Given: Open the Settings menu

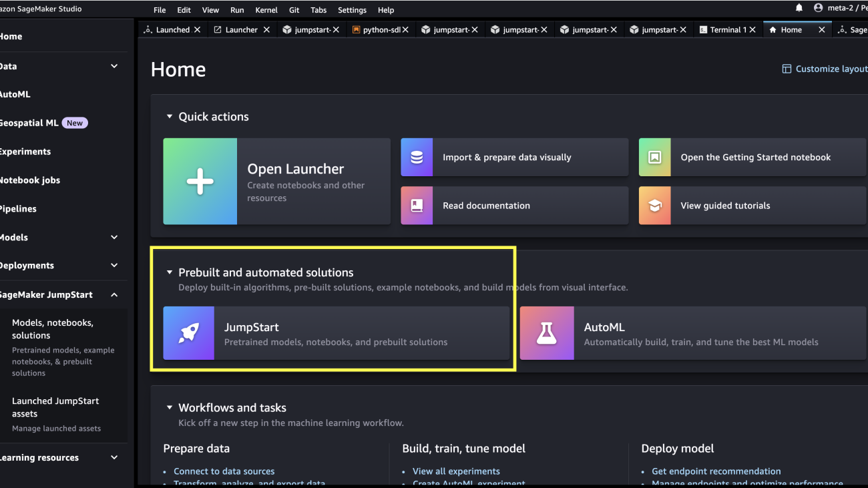Looking at the screenshot, I should tap(352, 10).
